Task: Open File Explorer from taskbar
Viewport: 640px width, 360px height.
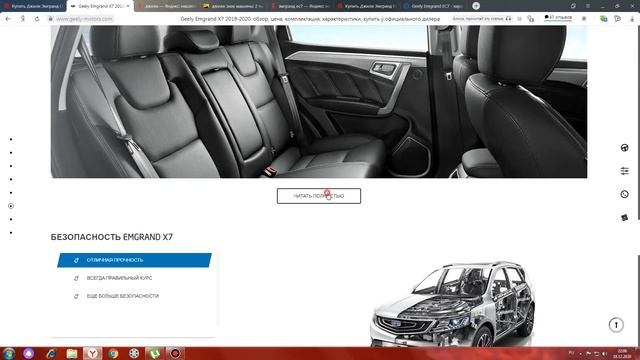Action: coord(72,353)
